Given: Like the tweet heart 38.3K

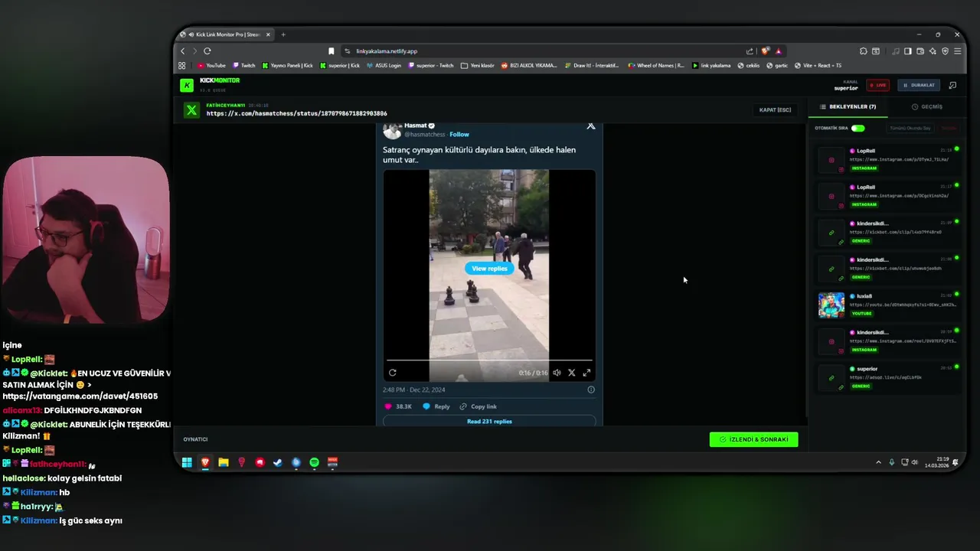Looking at the screenshot, I should pos(398,406).
